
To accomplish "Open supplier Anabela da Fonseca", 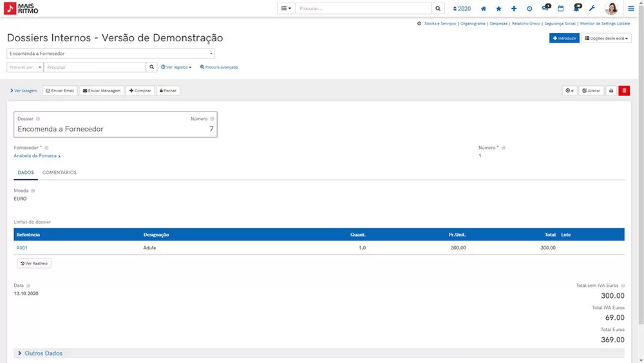I will click(x=37, y=156).
